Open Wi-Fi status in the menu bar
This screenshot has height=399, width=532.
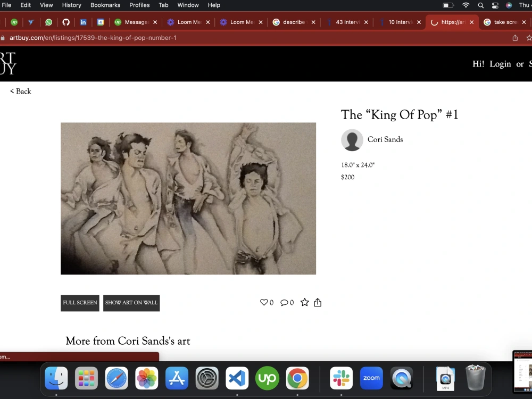coord(466,5)
